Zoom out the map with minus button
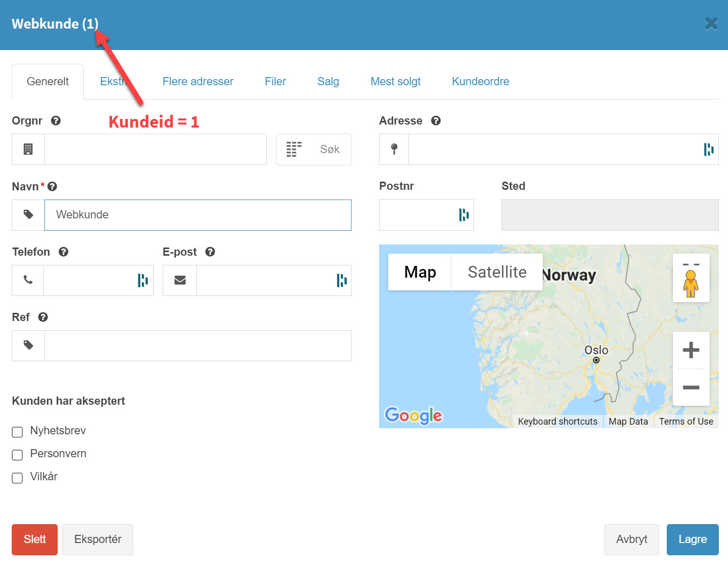 (x=691, y=387)
